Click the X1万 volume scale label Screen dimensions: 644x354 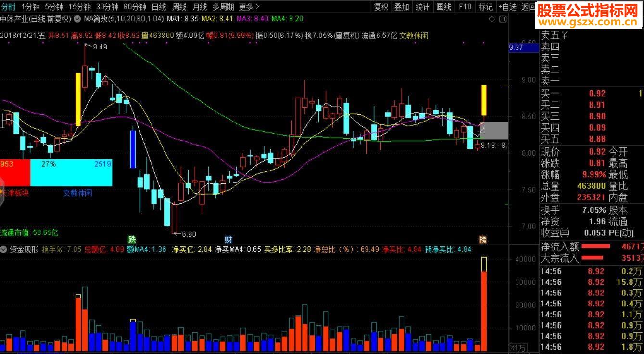pos(518,348)
